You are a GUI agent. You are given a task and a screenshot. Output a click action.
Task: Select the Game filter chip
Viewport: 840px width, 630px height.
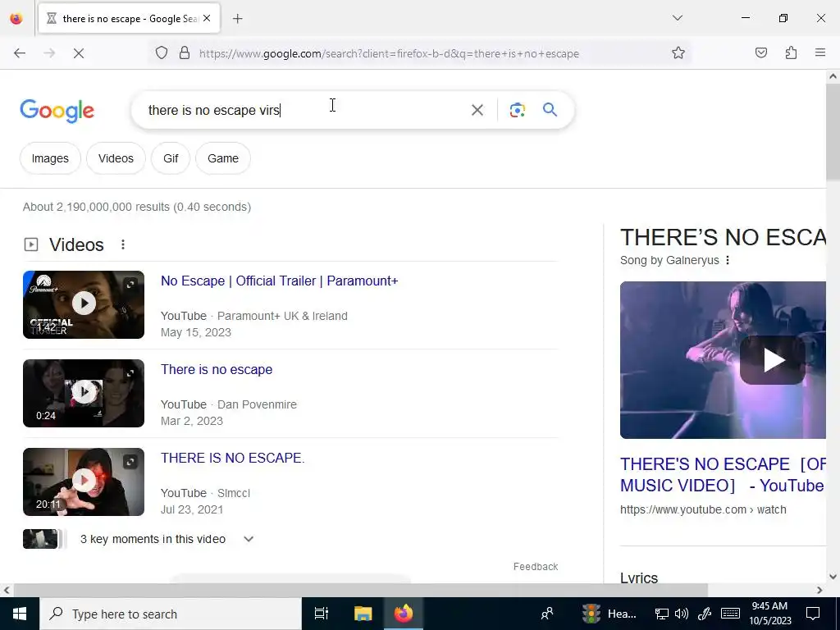(223, 158)
